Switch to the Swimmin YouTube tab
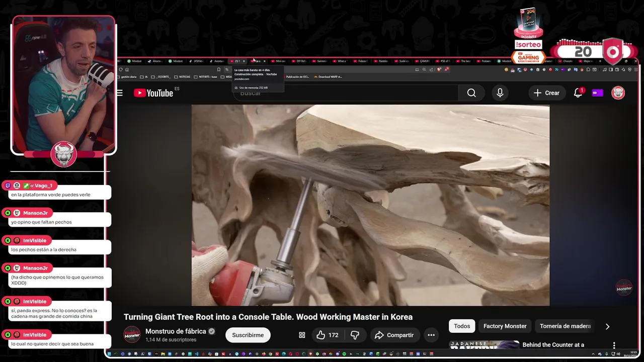The width and height of the screenshot is (644, 362). (320, 61)
